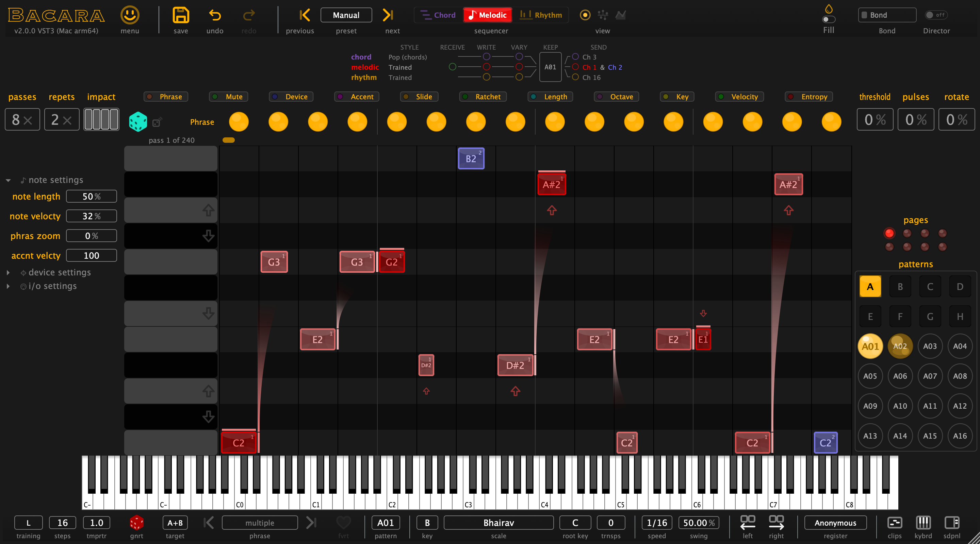Expand the device settings section
This screenshot has width=980, height=544.
coord(8,273)
